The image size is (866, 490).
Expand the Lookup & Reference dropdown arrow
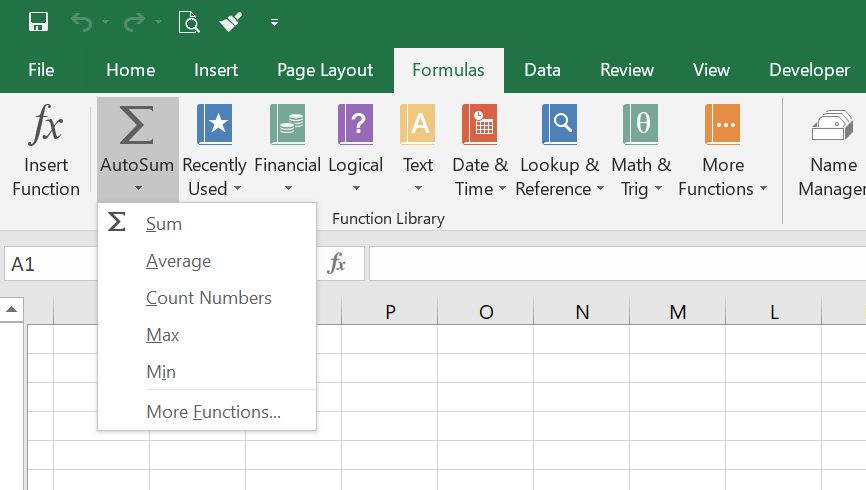tap(600, 189)
